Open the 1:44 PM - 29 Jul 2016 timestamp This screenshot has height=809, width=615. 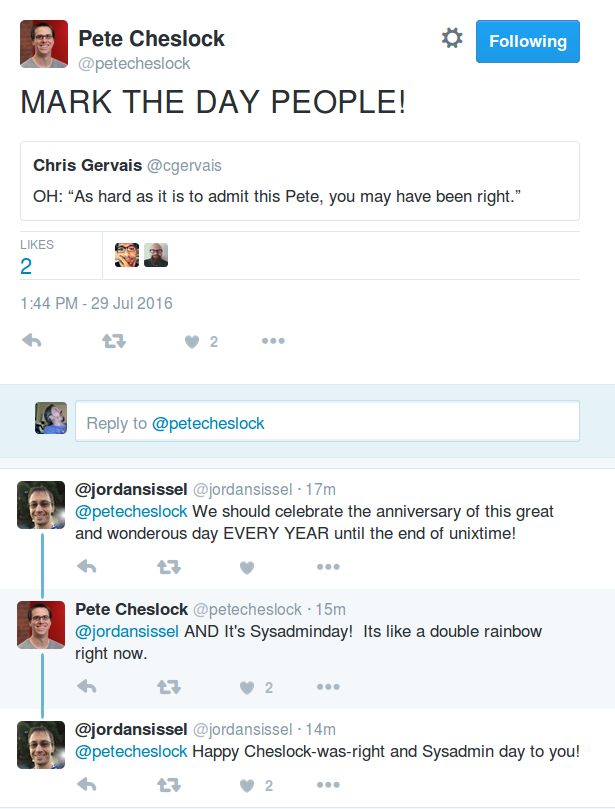[x=96, y=303]
